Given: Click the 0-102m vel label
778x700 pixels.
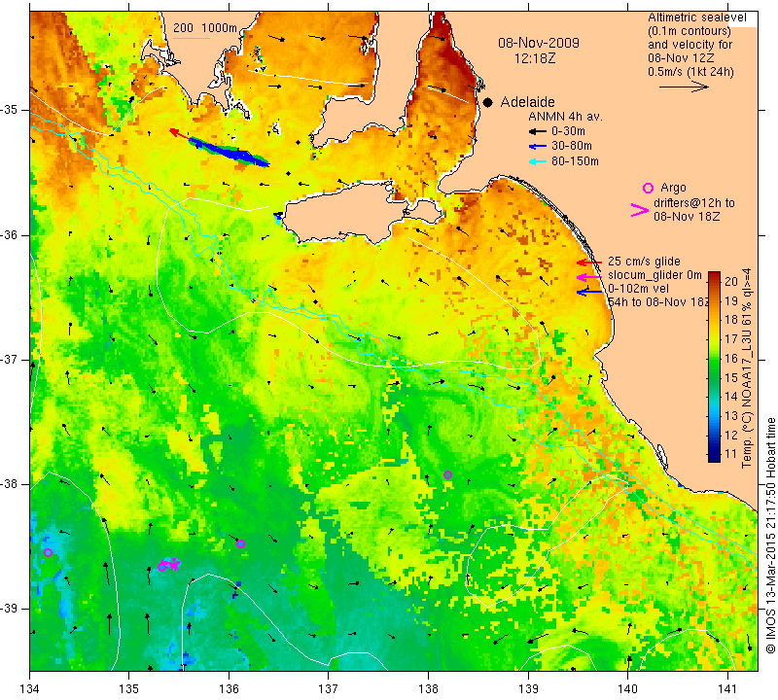Looking at the screenshot, I should coord(638,289).
